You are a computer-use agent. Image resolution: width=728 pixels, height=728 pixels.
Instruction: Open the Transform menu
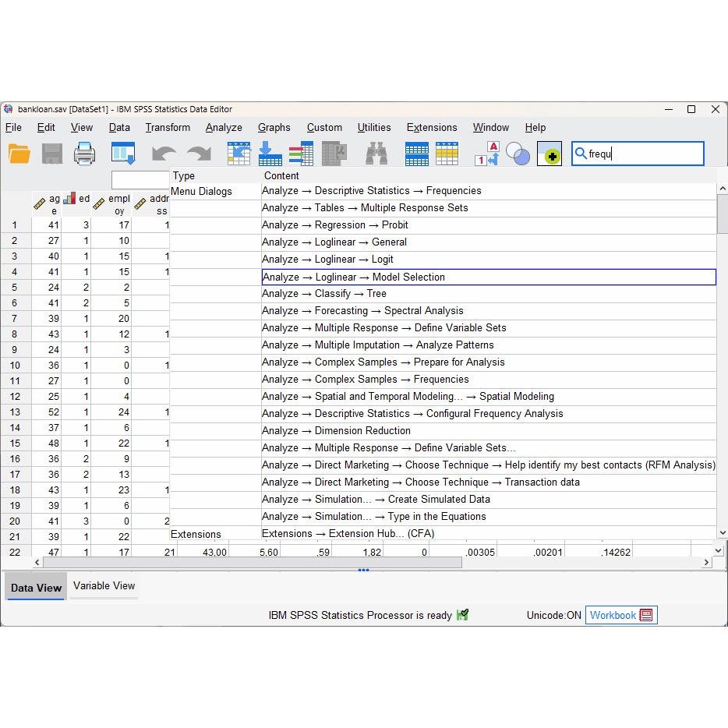coord(168,128)
